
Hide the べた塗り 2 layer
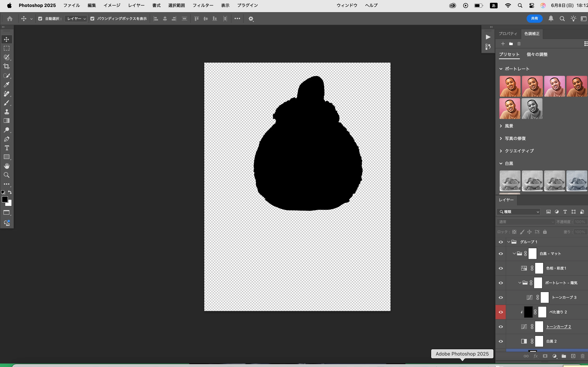[x=501, y=312]
